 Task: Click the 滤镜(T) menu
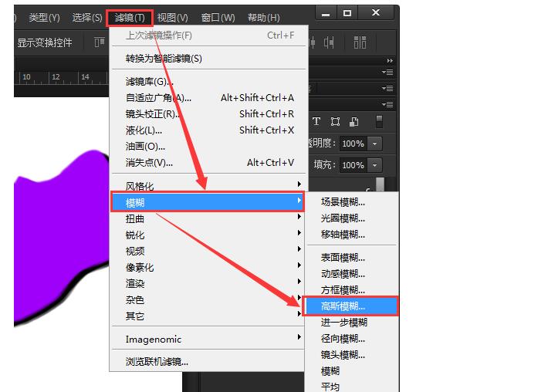[130, 18]
